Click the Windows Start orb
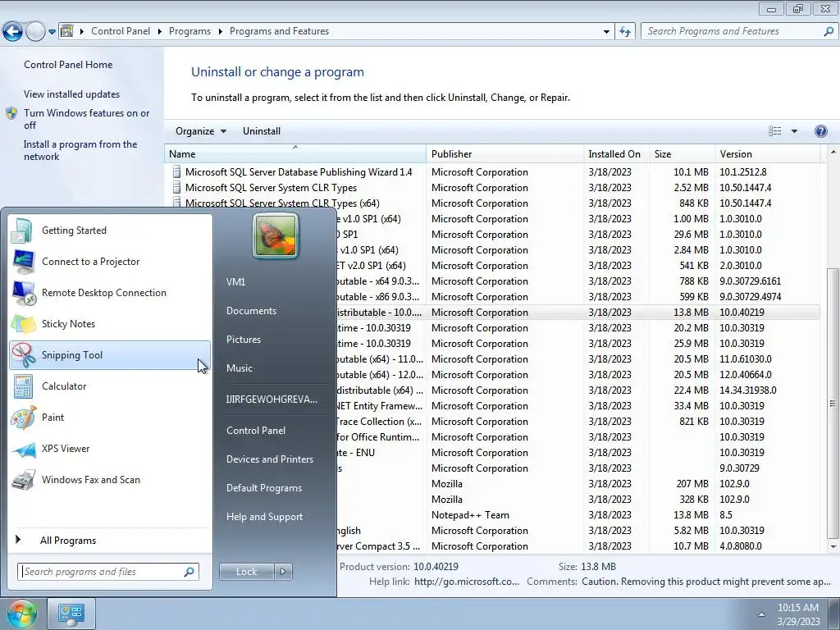The image size is (840, 630). click(x=21, y=614)
